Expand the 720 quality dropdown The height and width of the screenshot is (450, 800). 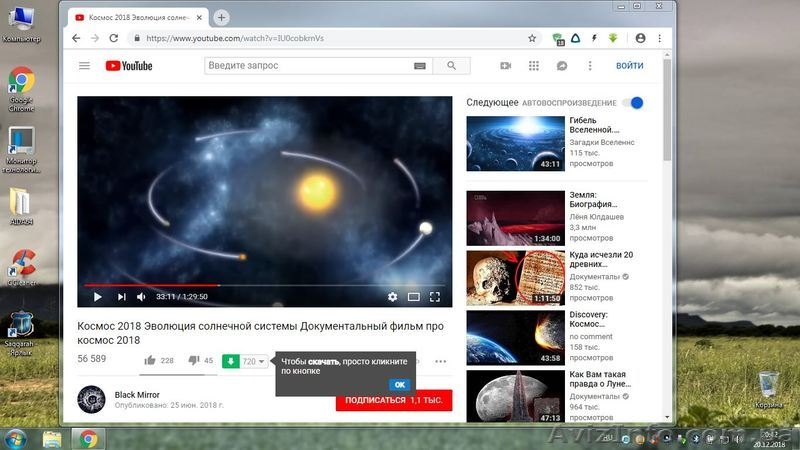[x=254, y=361]
